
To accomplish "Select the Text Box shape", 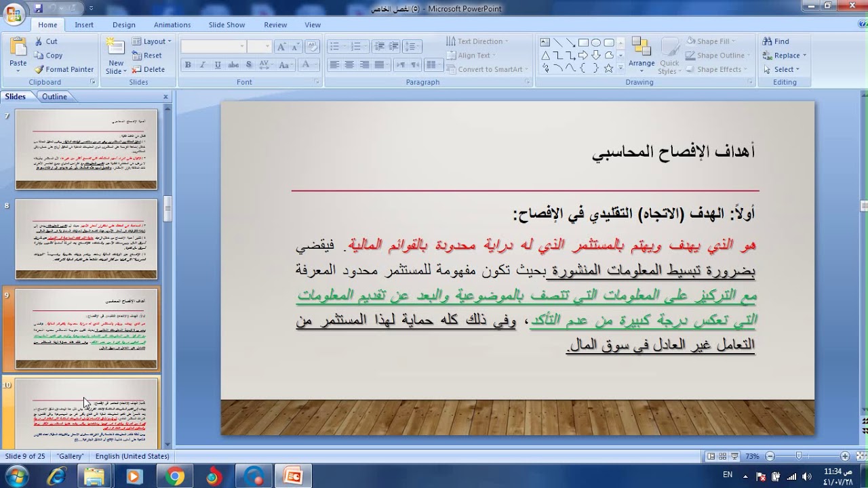I will [545, 42].
